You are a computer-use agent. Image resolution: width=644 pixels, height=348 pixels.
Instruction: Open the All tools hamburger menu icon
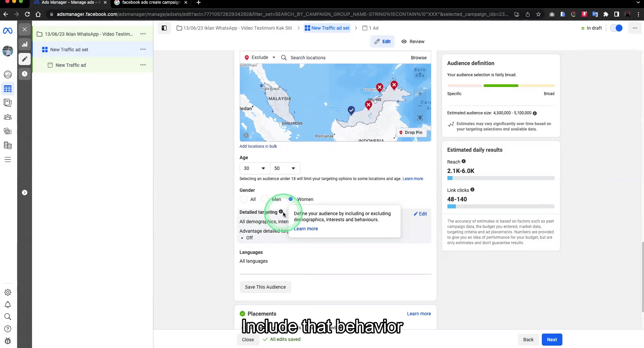8,159
